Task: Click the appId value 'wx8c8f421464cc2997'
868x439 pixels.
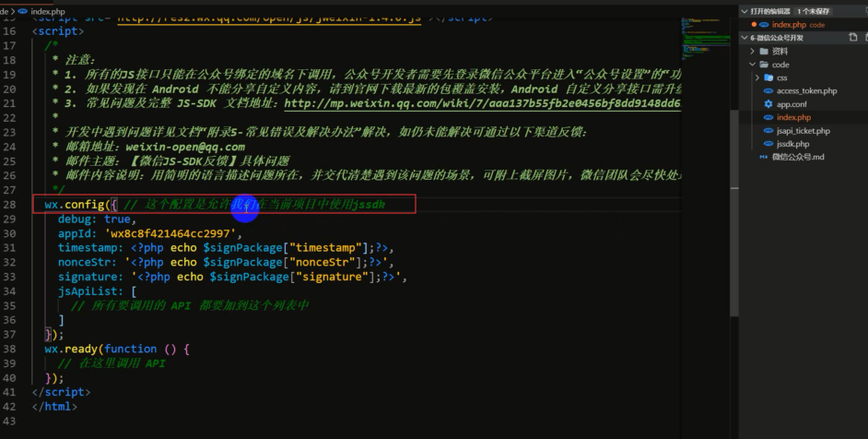Action: [170, 233]
